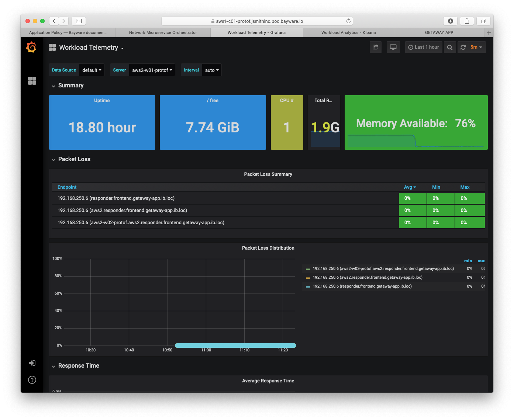
Task: Switch to GETAWAY APP tab
Action: pos(439,32)
